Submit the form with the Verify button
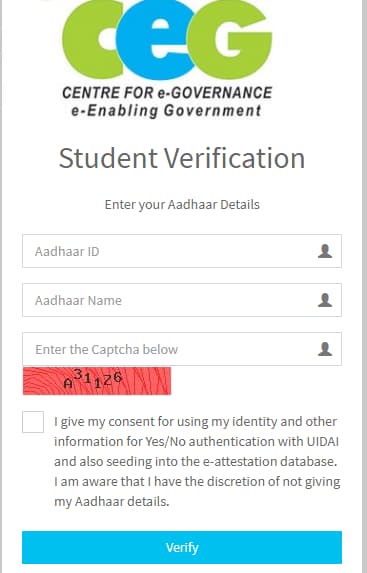Viewport: 367px width, 573px height. (x=182, y=547)
